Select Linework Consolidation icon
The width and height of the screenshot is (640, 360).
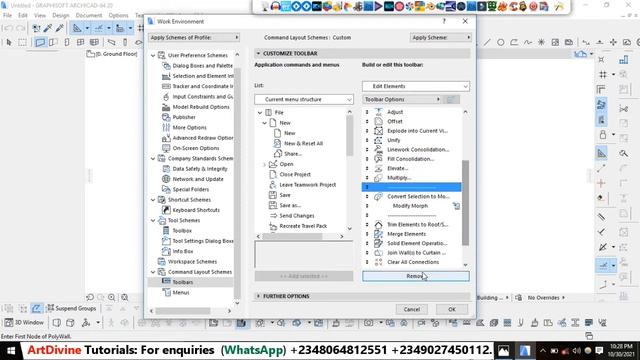pyautogui.click(x=378, y=149)
